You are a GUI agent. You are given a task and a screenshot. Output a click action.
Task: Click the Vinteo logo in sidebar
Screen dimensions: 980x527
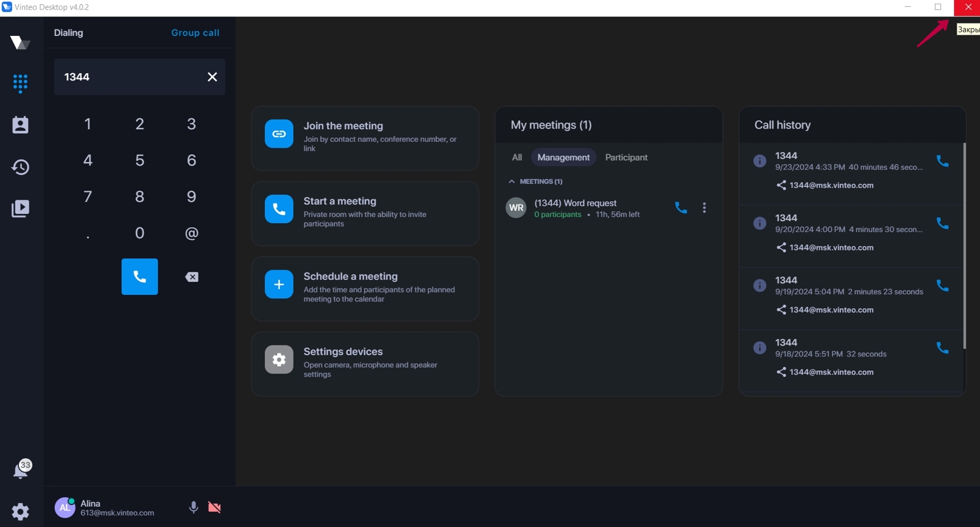(x=20, y=42)
